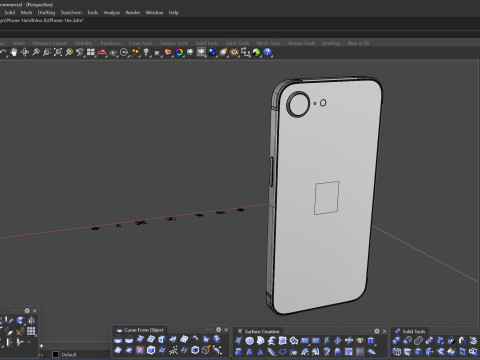The image size is (480, 360).
Task: Close the Curve From Object panel
Action: point(226,329)
